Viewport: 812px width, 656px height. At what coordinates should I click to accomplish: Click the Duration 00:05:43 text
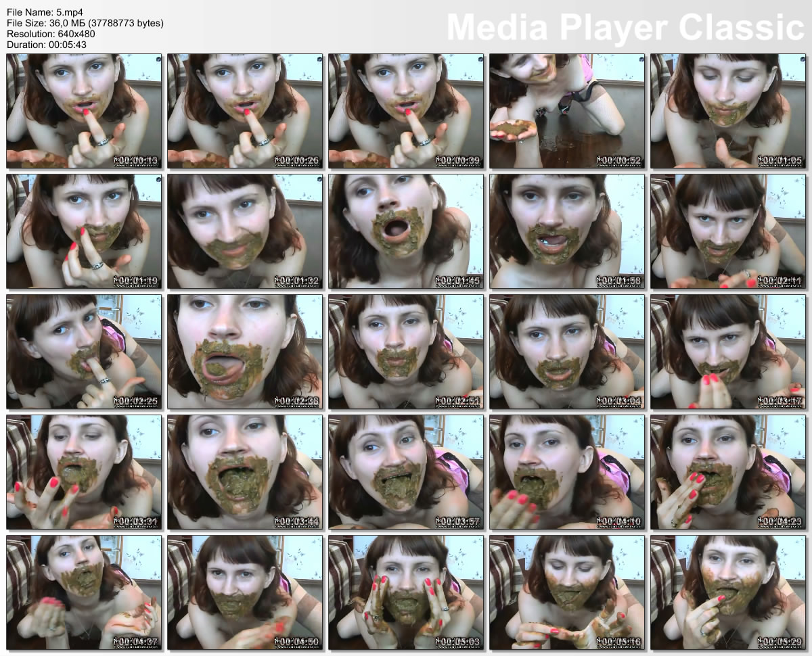[x=46, y=45]
